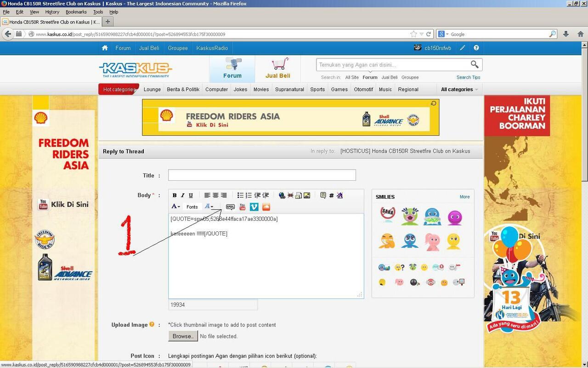
Task: Bookmark this page with star icon
Action: click(413, 34)
